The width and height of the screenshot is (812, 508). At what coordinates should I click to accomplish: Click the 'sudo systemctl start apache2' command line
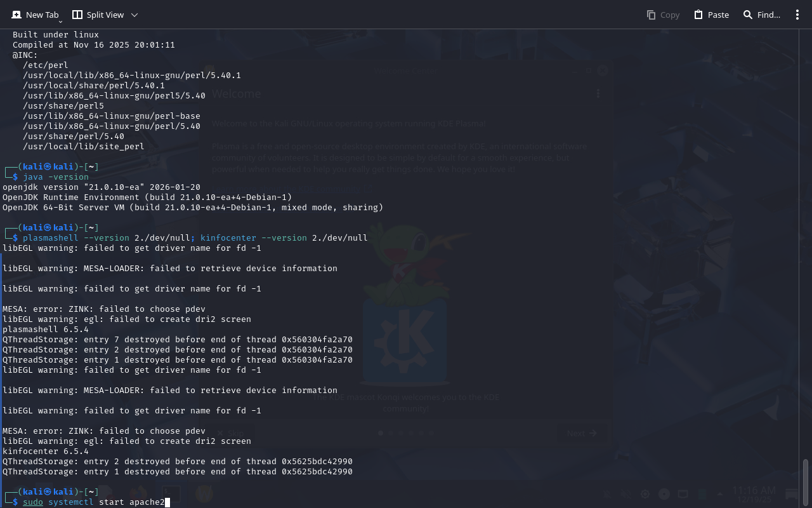pyautogui.click(x=93, y=502)
